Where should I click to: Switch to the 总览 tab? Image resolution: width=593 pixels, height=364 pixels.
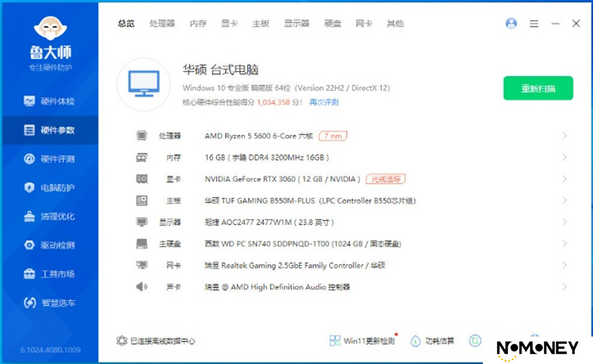[126, 24]
